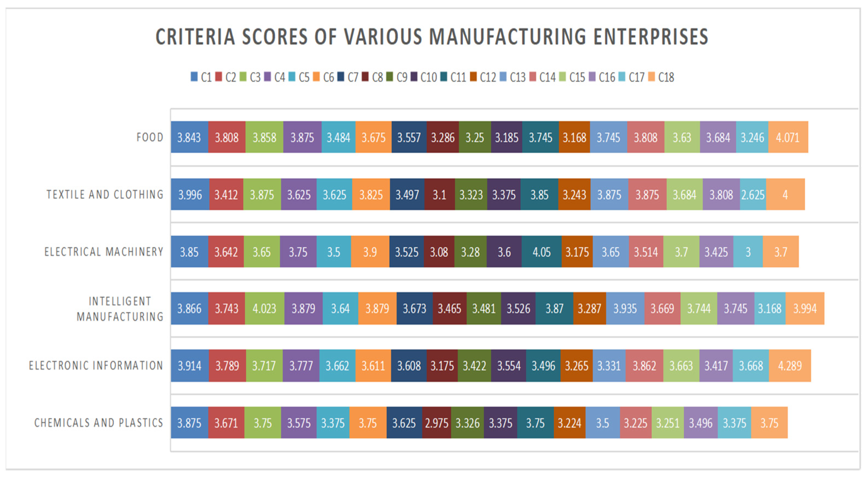Viewport: 868px width, 478px height.
Task: Click the chart title text
Action: tap(432, 37)
